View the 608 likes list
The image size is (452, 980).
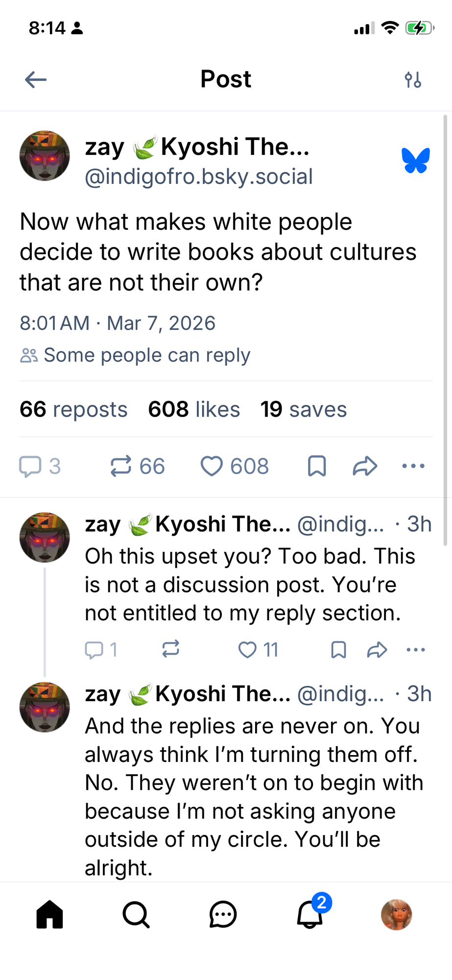point(194,409)
